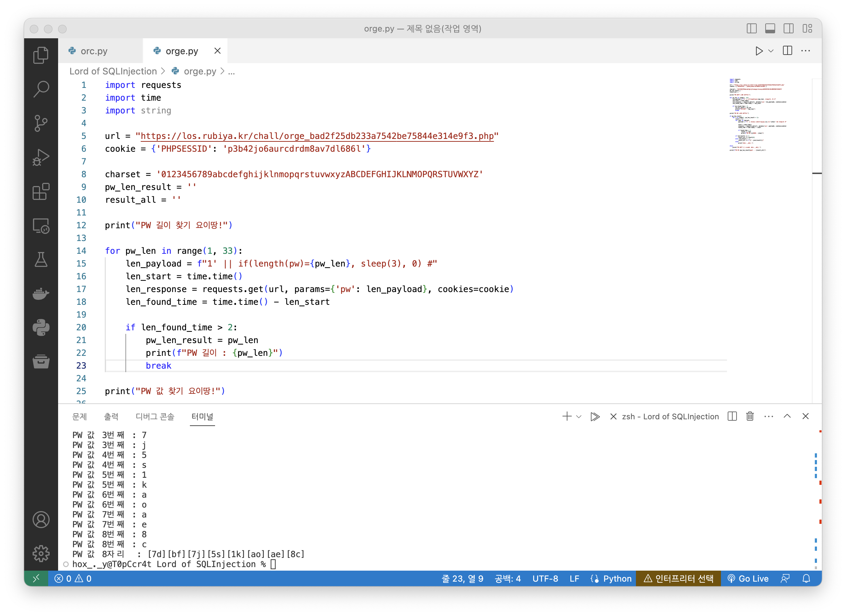Open the new terminal launch profile dropdown
This screenshot has height=616, width=846.
point(579,417)
